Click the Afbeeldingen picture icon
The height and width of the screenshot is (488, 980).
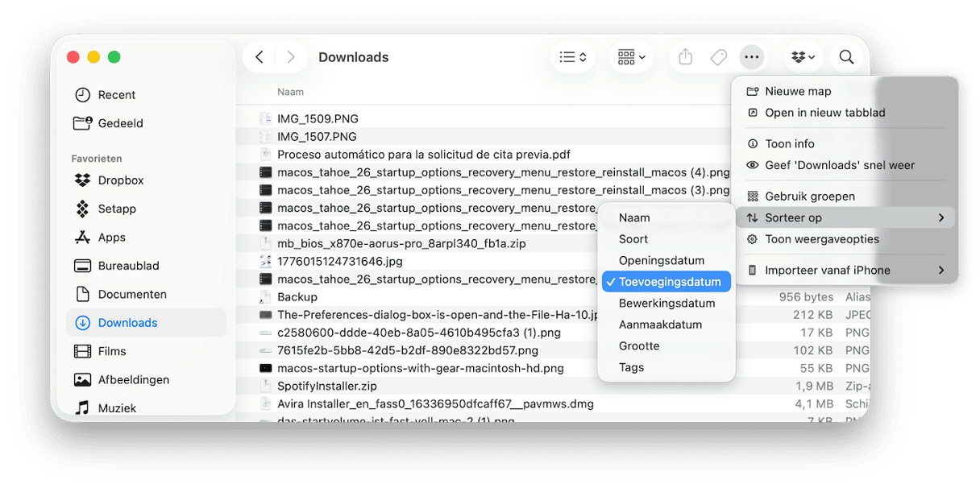pos(82,380)
